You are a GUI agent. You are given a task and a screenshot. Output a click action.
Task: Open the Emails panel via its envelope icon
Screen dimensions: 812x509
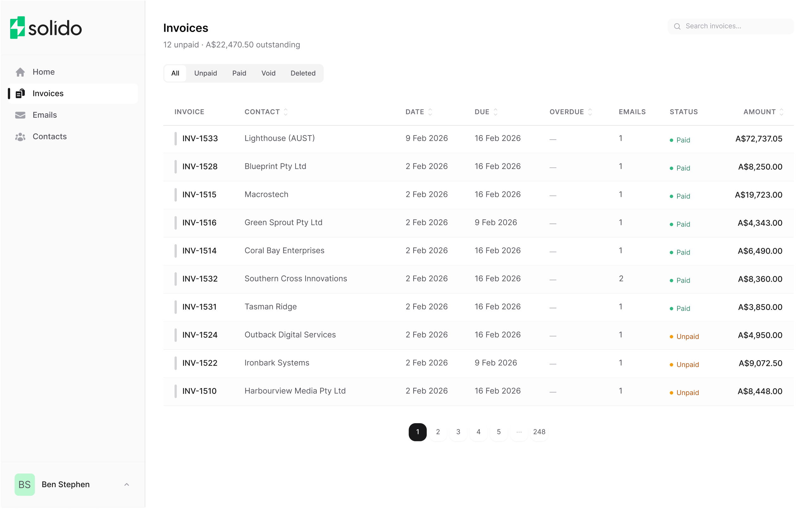point(20,115)
